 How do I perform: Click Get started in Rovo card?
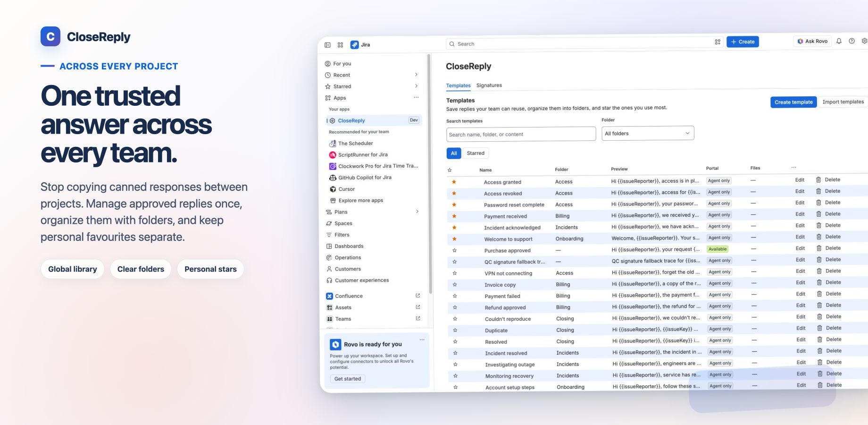click(348, 379)
